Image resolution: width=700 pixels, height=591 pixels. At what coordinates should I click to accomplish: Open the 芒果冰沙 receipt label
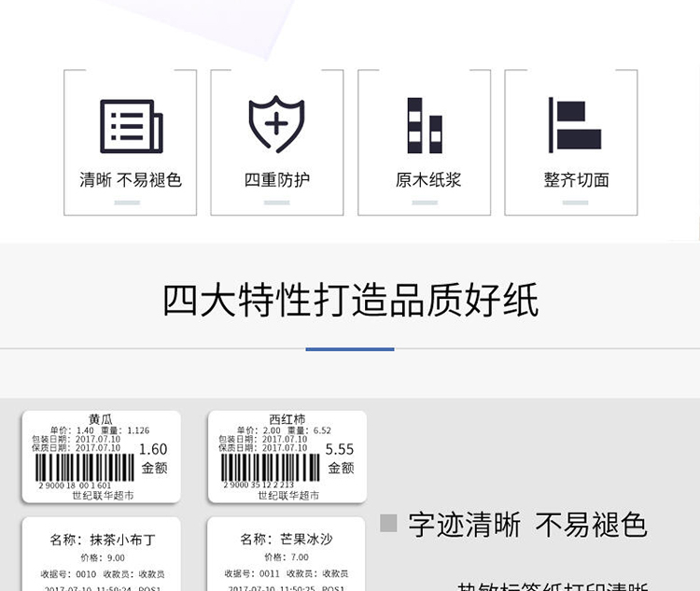(x=286, y=555)
